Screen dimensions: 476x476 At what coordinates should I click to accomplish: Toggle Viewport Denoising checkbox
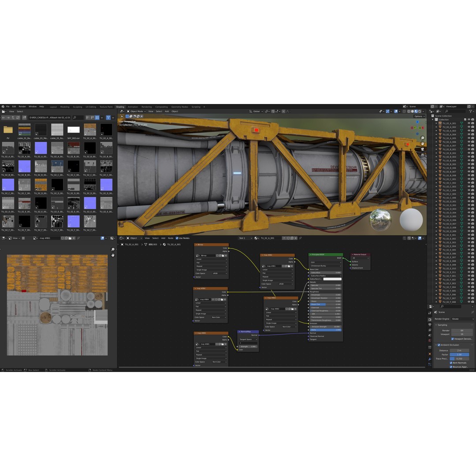click(x=453, y=339)
